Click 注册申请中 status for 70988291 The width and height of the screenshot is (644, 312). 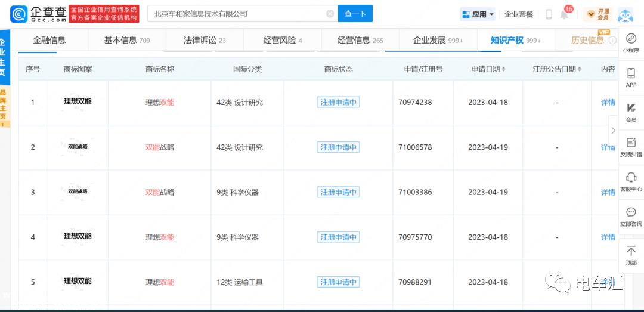click(x=338, y=282)
